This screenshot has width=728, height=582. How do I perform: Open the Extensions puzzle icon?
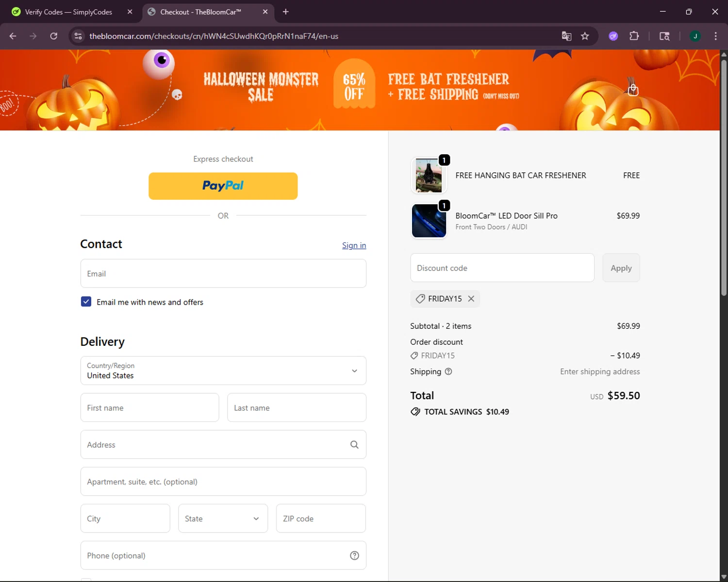[x=634, y=36]
